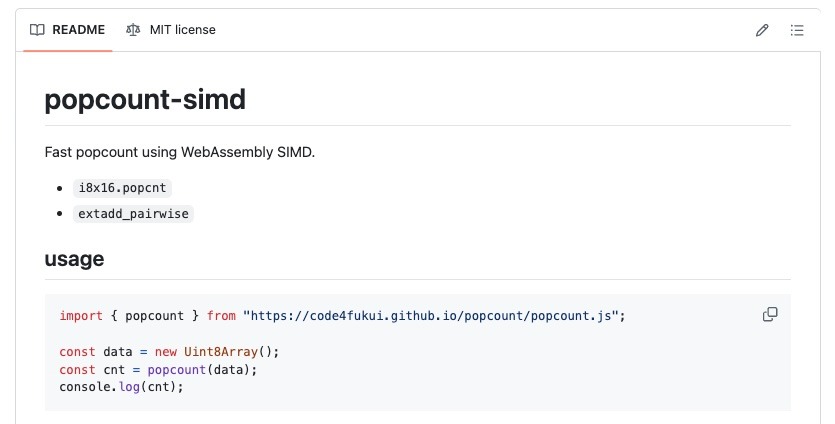835x424 pixels.
Task: Click the "from" keyword in import line
Action: 221,316
